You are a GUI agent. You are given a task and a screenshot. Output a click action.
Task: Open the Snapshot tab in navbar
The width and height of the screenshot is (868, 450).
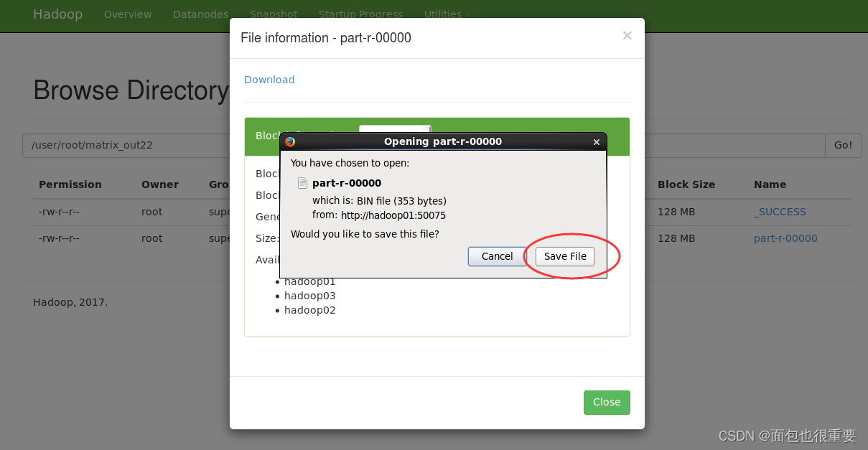pos(274,14)
